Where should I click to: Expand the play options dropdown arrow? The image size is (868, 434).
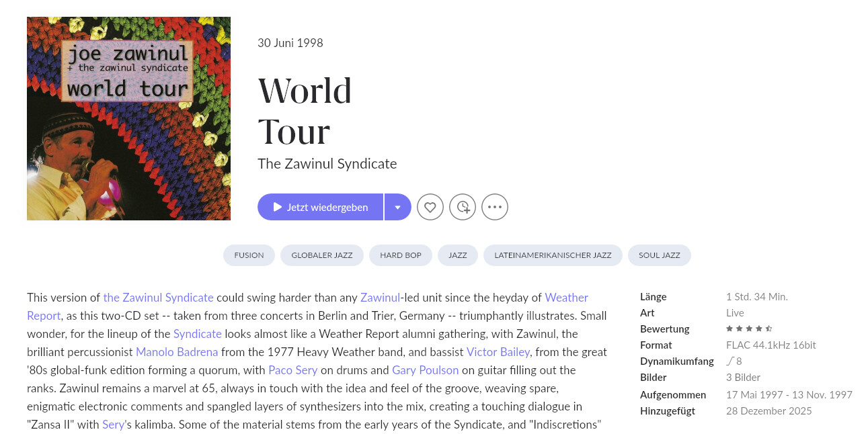point(398,207)
